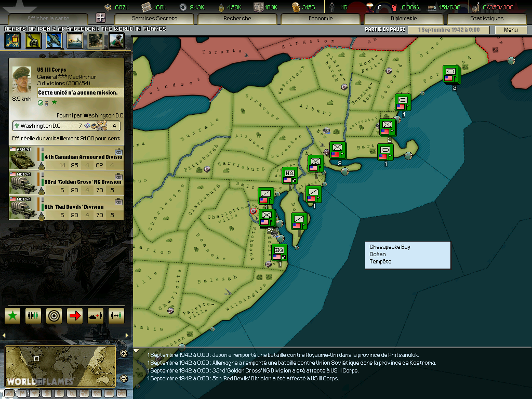
Task: Select the southern HQ unit near Richmond coast
Action: [x=280, y=253]
